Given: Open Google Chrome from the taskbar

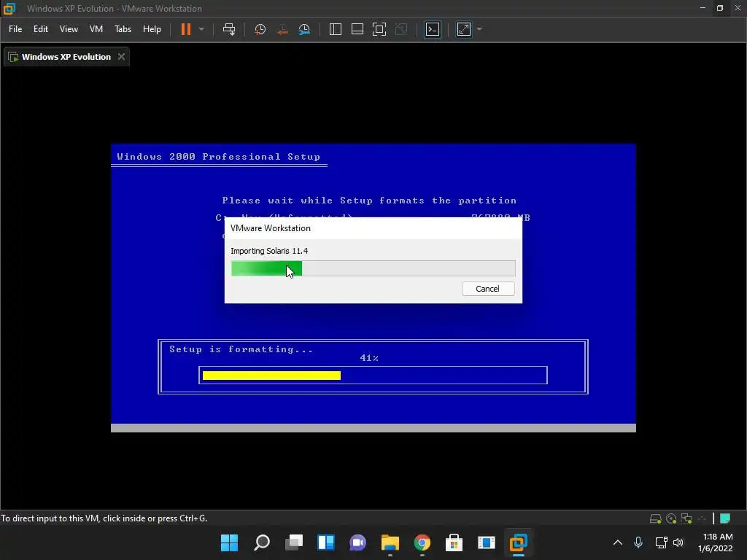Looking at the screenshot, I should [x=422, y=542].
